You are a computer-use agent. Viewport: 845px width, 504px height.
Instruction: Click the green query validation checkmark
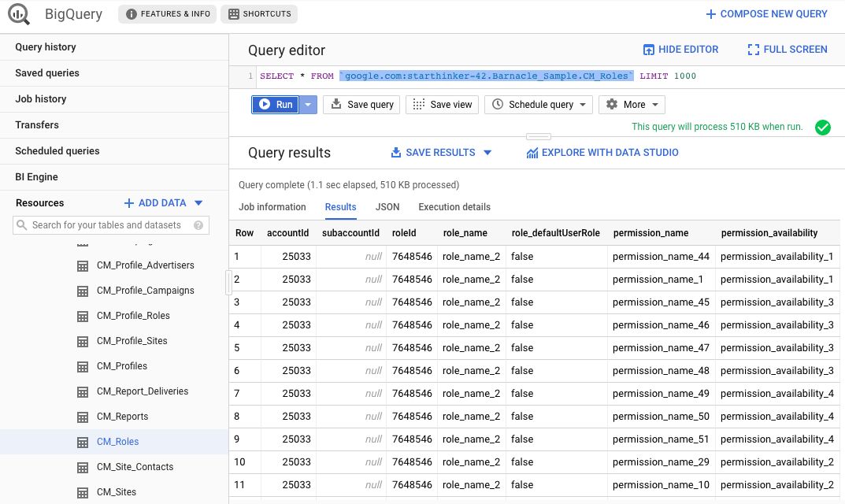pos(823,128)
